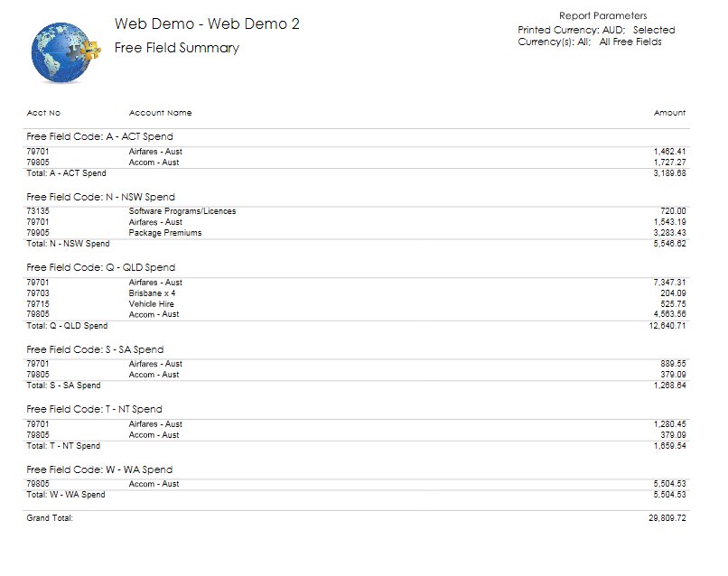
Task: Click 'Accom - Aust' under SA Spend
Action: click(x=154, y=375)
